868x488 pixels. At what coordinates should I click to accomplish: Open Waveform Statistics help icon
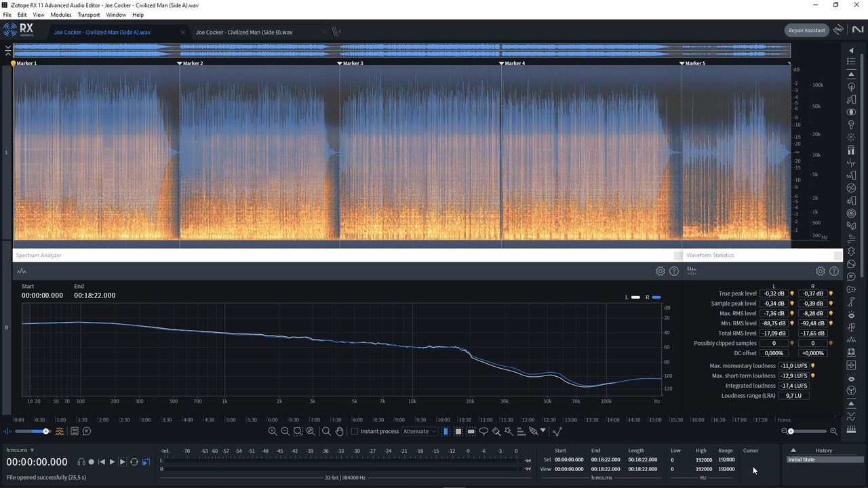tap(834, 271)
